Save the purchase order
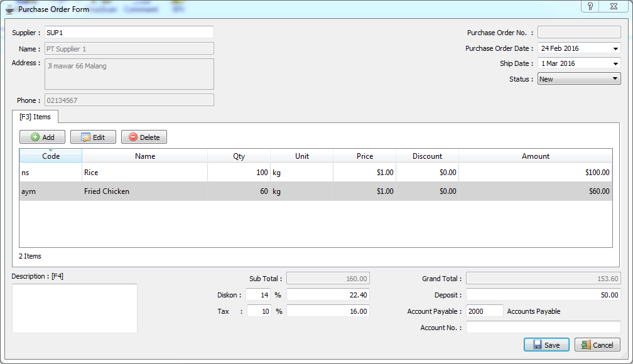Screen dimensions: 633x364 546,345
